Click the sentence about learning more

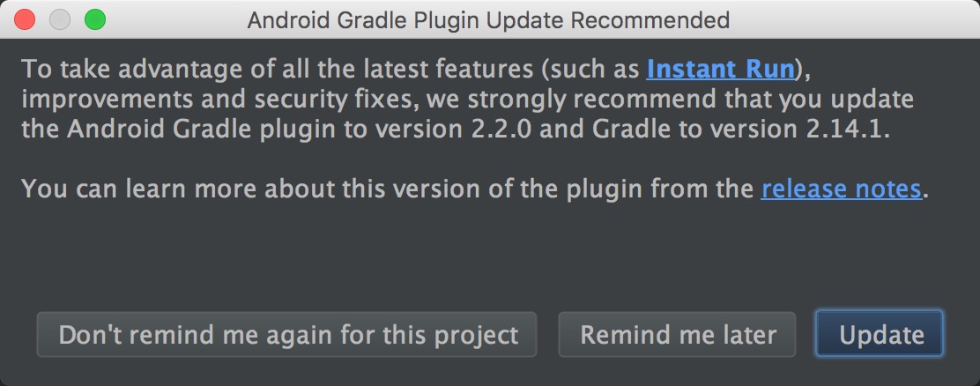pos(388,189)
